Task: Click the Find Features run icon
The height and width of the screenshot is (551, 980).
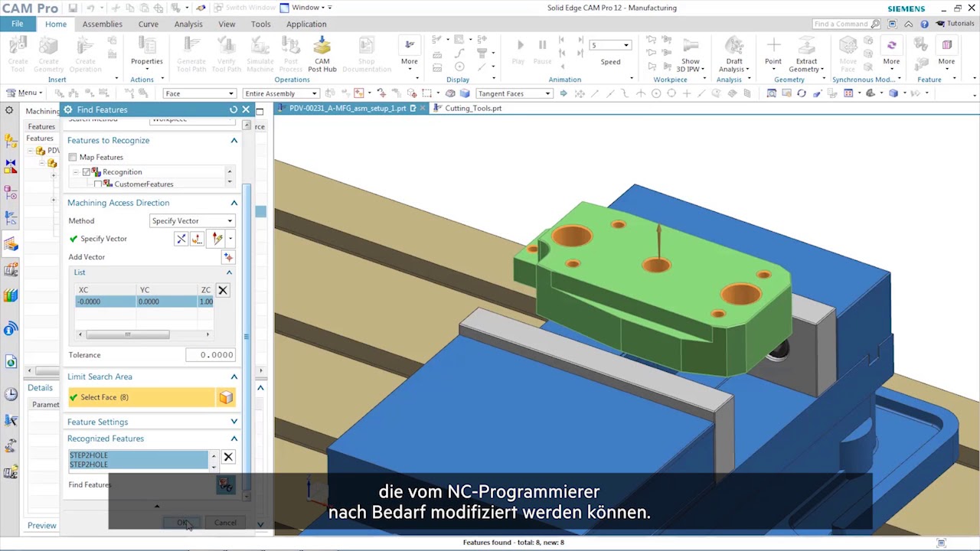Action: click(225, 484)
